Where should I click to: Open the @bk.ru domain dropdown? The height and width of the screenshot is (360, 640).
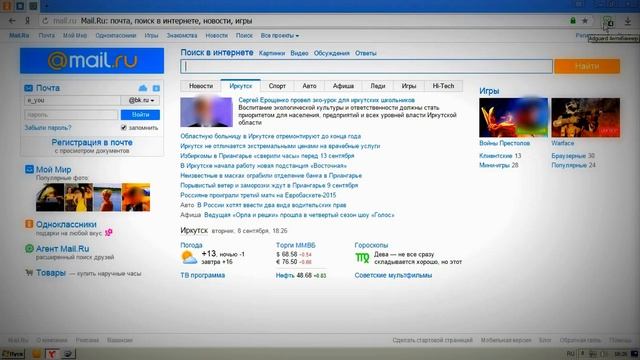tap(141, 100)
